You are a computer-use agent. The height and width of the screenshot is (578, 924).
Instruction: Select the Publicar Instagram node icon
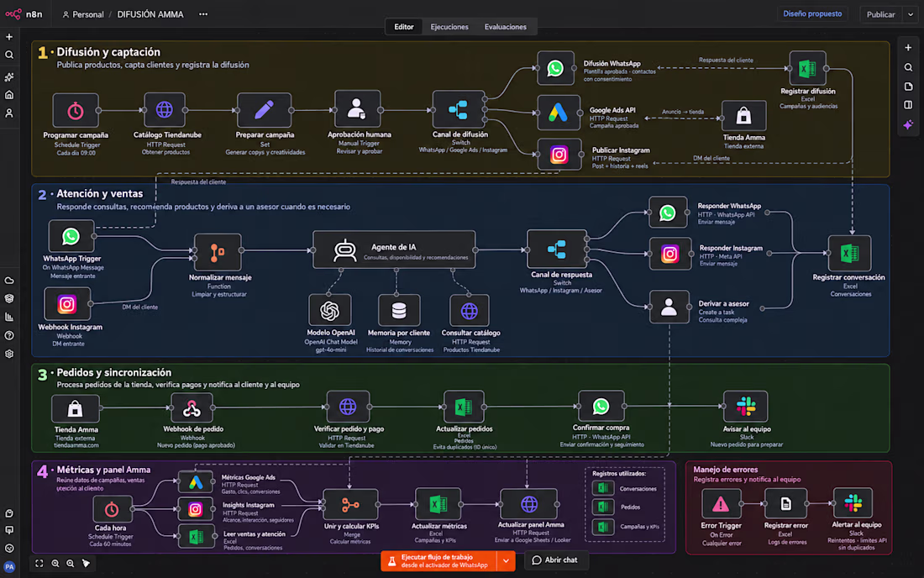click(x=559, y=155)
